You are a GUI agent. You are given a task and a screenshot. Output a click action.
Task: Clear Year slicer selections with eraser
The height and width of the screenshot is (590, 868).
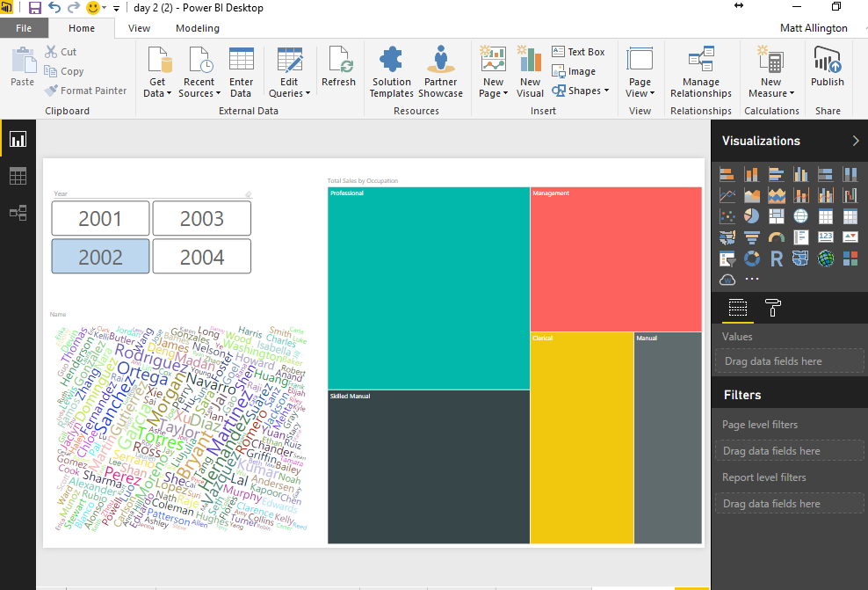249,194
